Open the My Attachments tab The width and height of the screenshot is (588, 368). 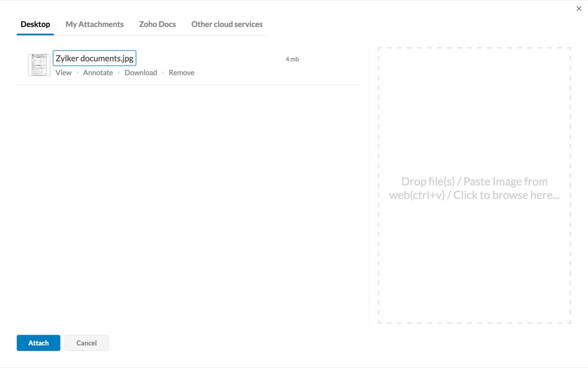click(x=94, y=24)
